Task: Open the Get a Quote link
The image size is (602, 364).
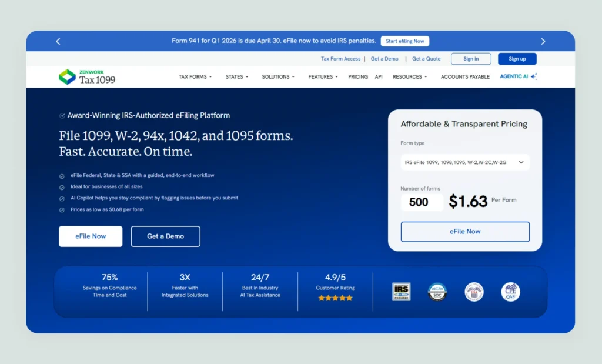Action: [x=426, y=59]
